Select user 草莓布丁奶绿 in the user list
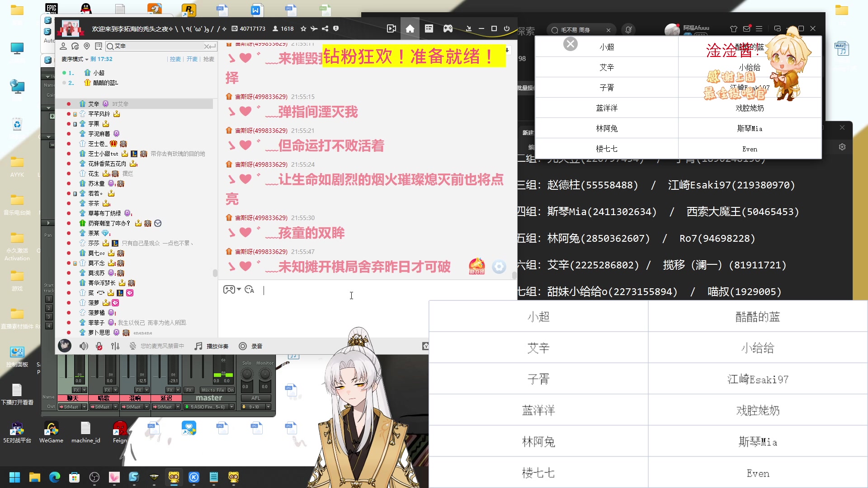Screen dimensions: 868x488 (x=104, y=213)
